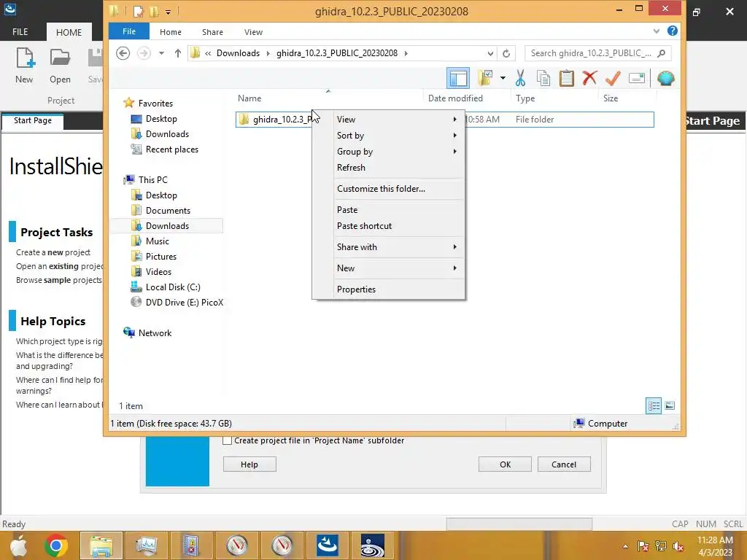747x560 pixels.
Task: Click the Cut scissors icon
Action: [x=520, y=78]
